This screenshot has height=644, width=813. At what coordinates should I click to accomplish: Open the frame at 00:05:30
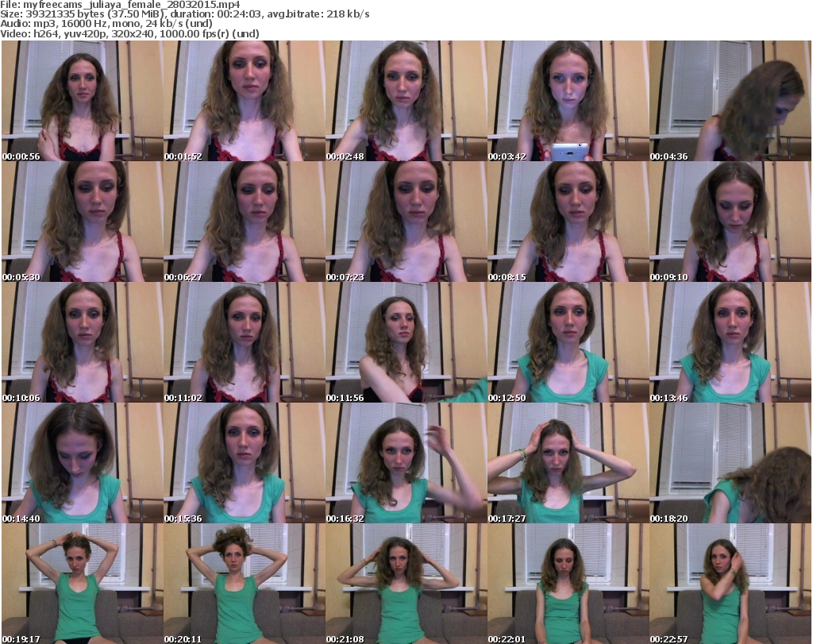tap(83, 222)
